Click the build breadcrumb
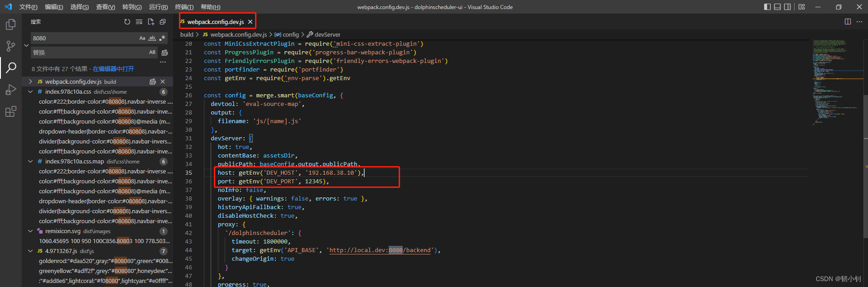The image size is (868, 287). 187,34
